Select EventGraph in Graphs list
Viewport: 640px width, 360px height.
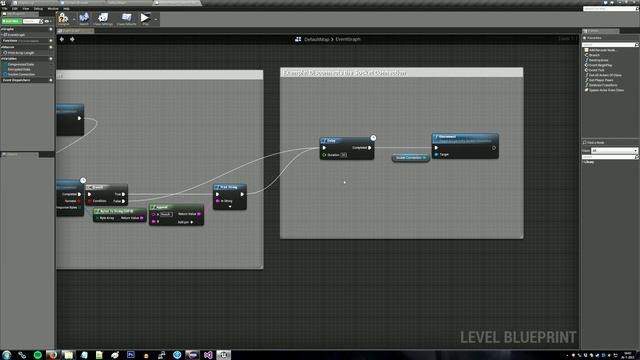[16, 35]
